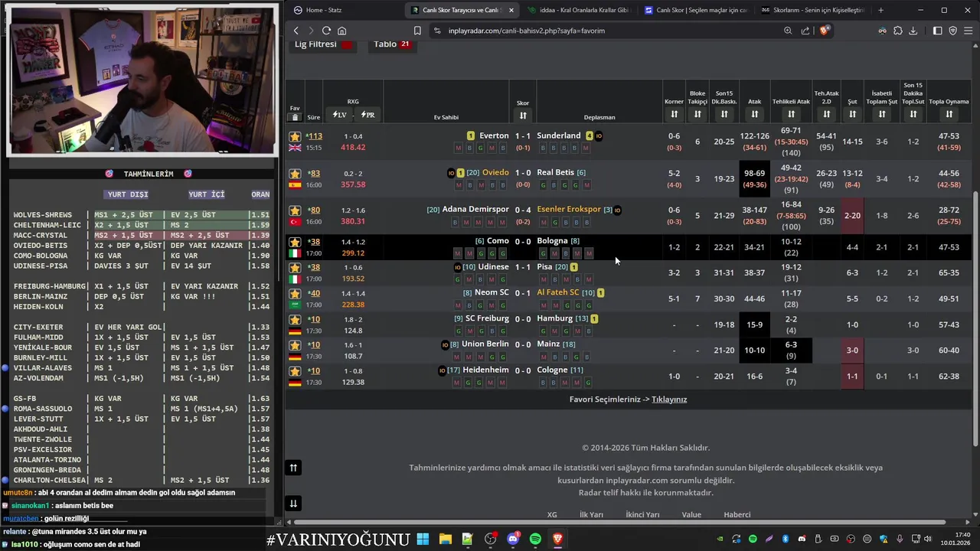This screenshot has height=551, width=980.
Task: Open the İkinci Yarı footer link
Action: (x=642, y=514)
